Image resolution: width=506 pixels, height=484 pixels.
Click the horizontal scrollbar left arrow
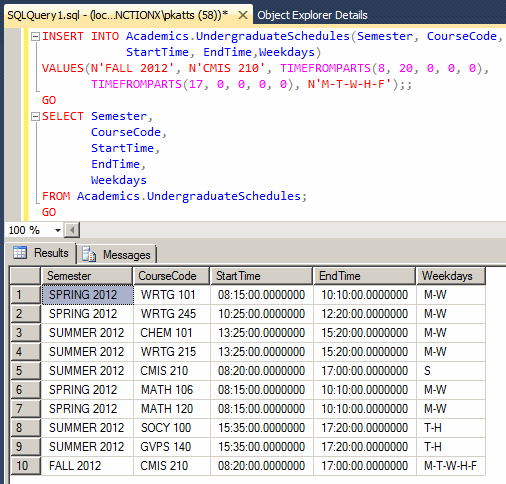click(x=72, y=230)
